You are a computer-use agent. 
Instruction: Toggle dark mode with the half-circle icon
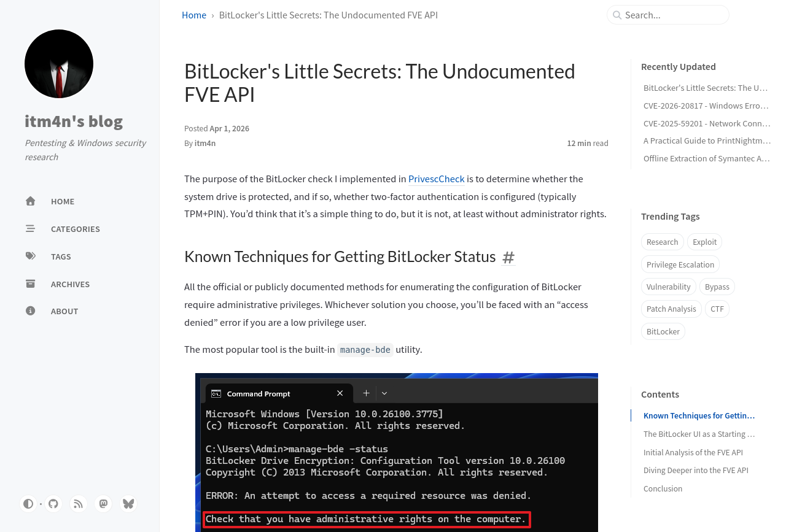28,504
